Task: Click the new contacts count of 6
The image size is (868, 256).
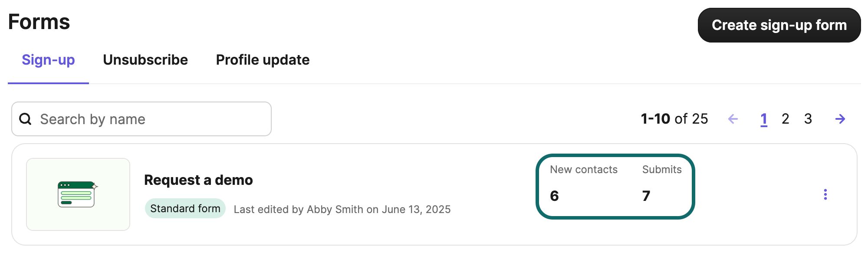Action: [554, 196]
